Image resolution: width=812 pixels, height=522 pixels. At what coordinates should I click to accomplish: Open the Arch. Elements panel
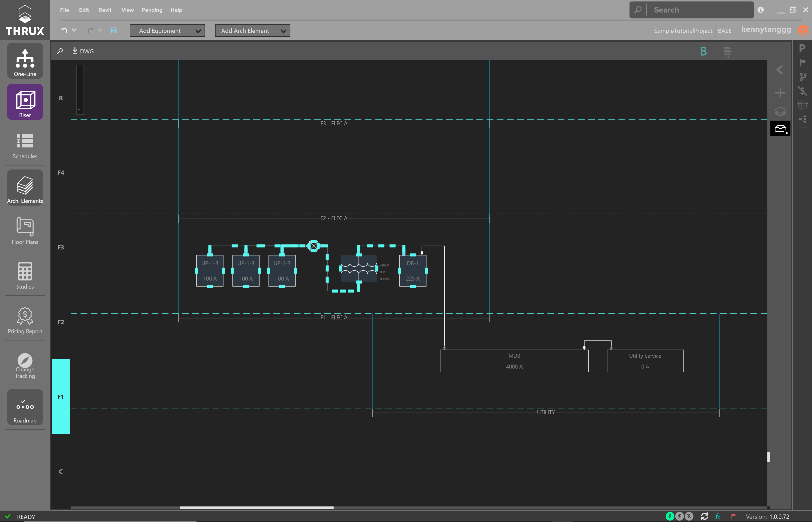tap(25, 188)
